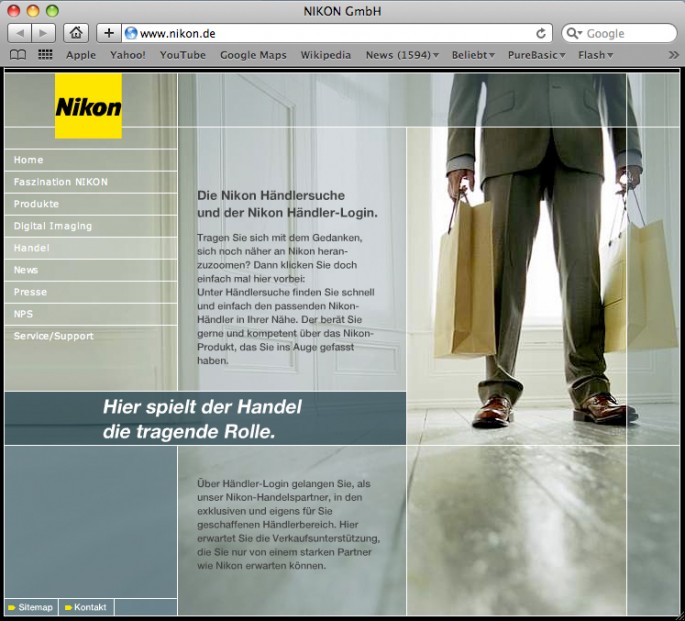Close the window with the red button
685x621 pixels.
coord(14,11)
